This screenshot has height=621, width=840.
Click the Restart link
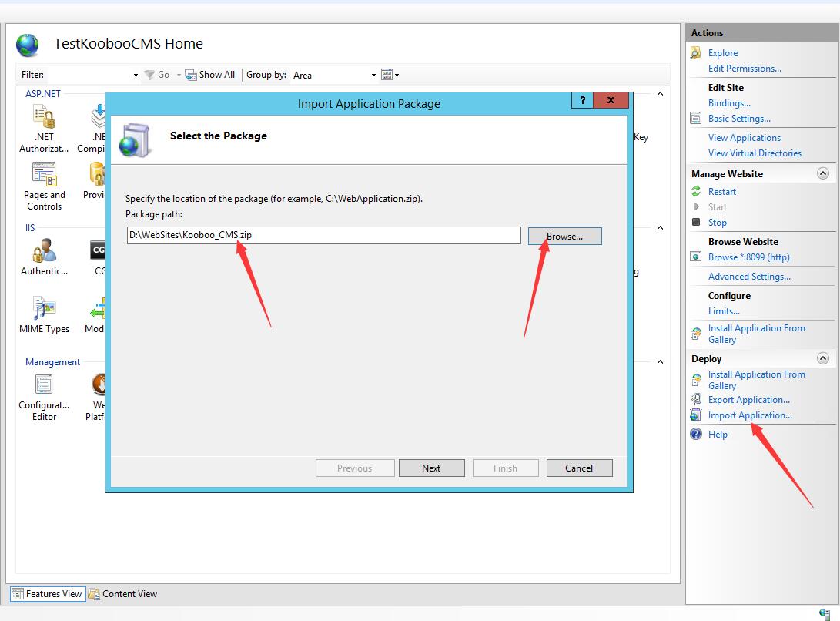[x=722, y=191]
